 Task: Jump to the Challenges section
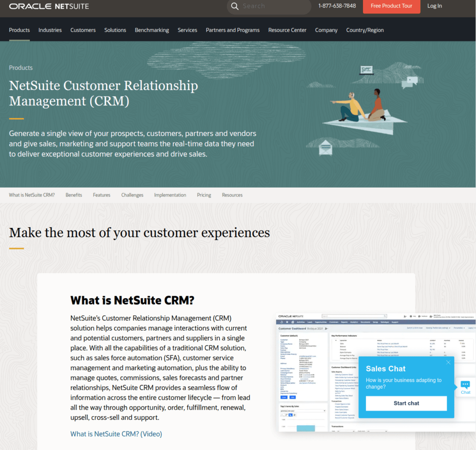coord(132,195)
